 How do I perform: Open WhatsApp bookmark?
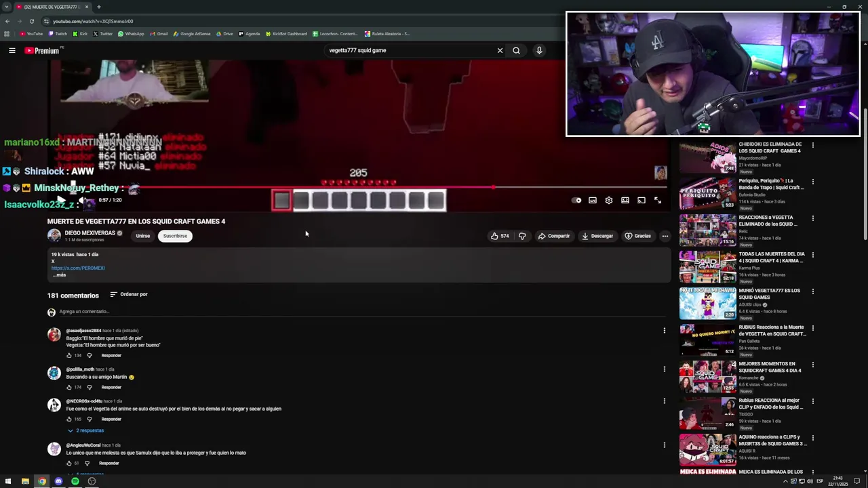[131, 34]
